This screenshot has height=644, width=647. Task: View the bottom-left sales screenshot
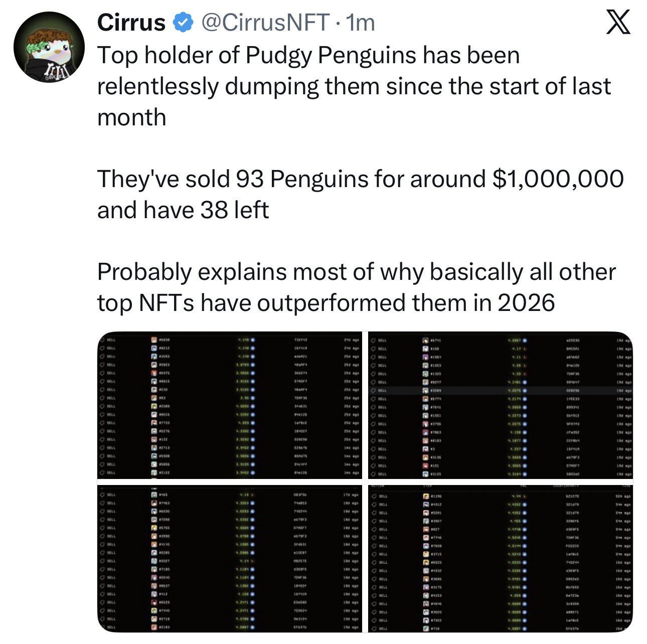[230, 558]
